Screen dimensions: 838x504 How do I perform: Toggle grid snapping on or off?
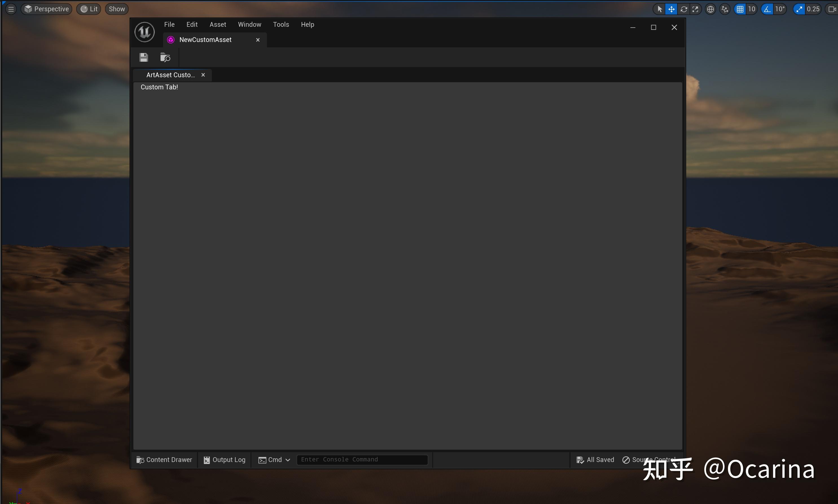click(x=740, y=9)
